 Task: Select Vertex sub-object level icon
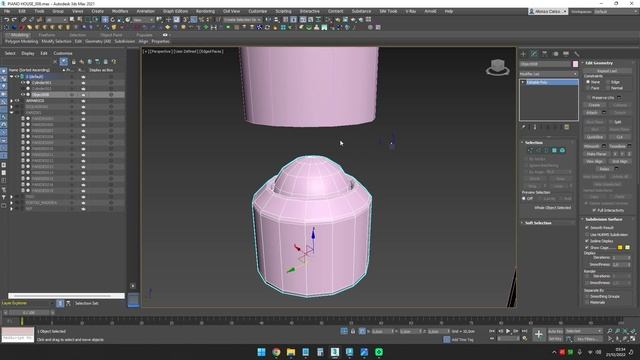pos(530,151)
